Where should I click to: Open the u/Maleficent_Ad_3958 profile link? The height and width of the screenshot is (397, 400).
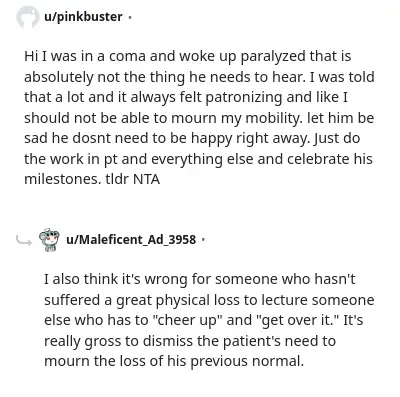(x=131, y=239)
